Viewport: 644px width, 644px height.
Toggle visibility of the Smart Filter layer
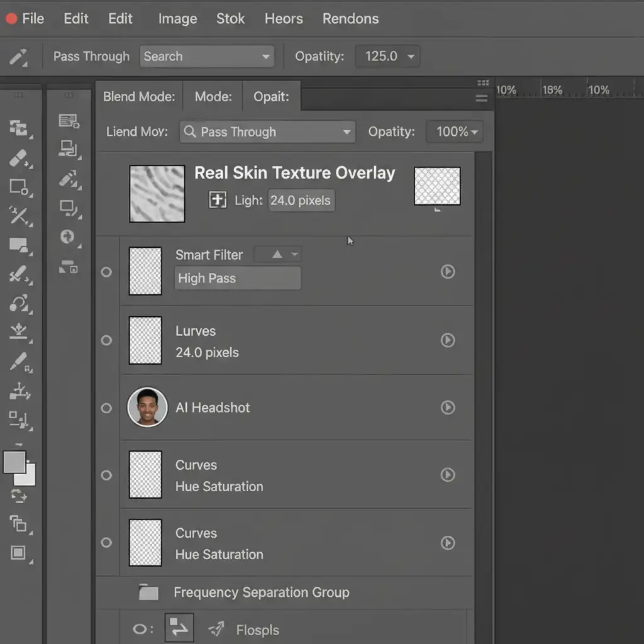coord(106,272)
